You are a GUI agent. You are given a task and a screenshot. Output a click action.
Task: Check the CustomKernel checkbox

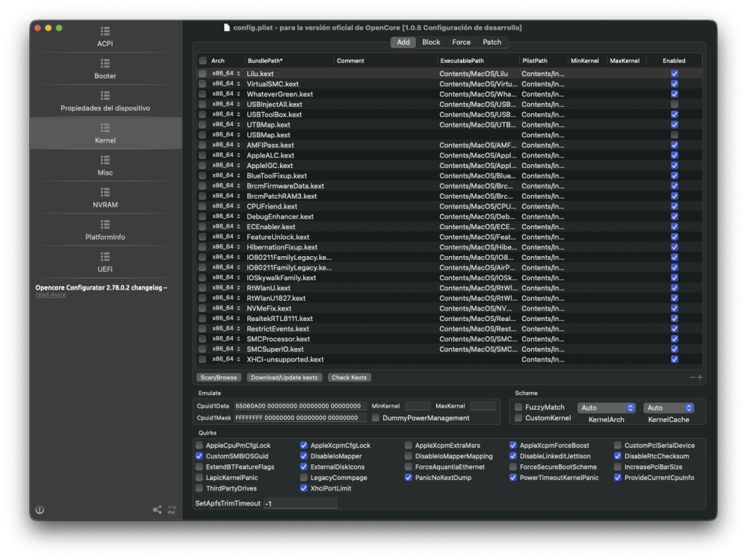(x=518, y=417)
